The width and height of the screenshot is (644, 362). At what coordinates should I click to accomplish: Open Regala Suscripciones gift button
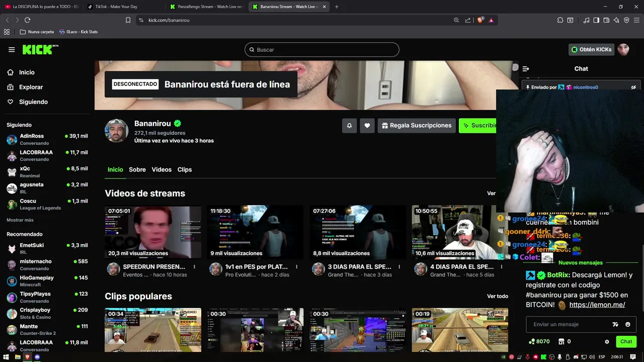[417, 126]
